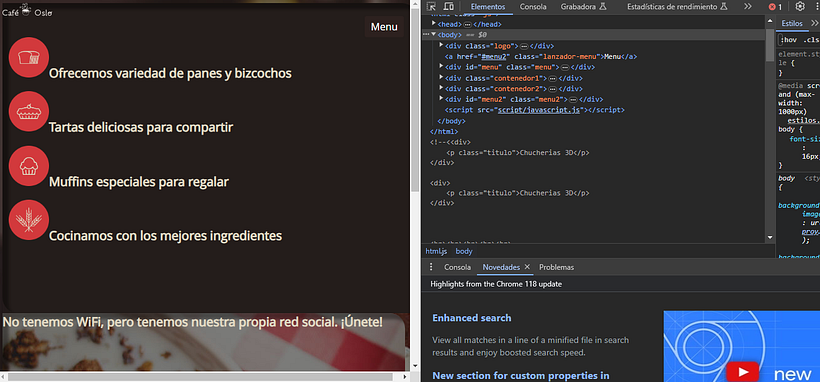
Task: Expand the div id menu2 node
Action: [x=441, y=99]
